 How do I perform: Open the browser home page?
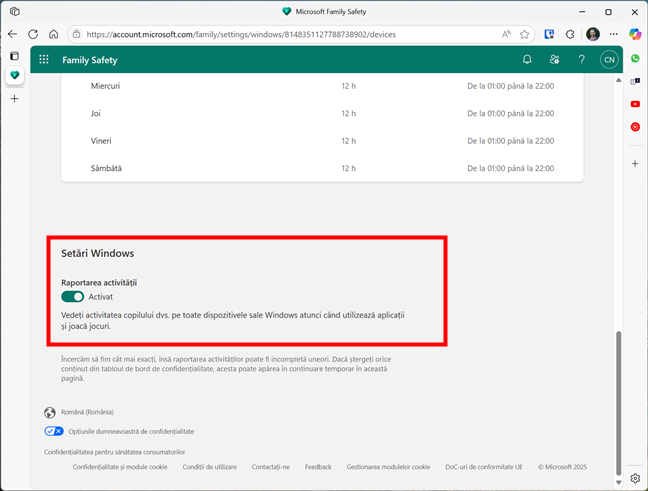53,34
